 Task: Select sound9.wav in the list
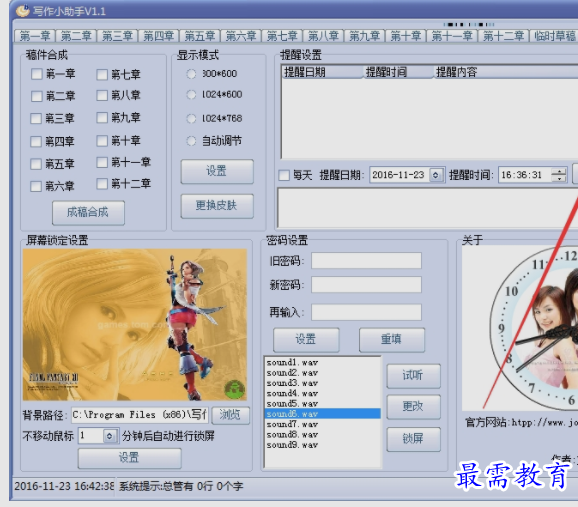point(323,445)
